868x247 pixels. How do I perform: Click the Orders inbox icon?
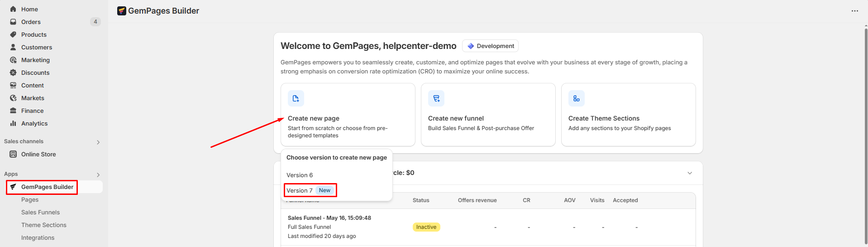coord(13,22)
